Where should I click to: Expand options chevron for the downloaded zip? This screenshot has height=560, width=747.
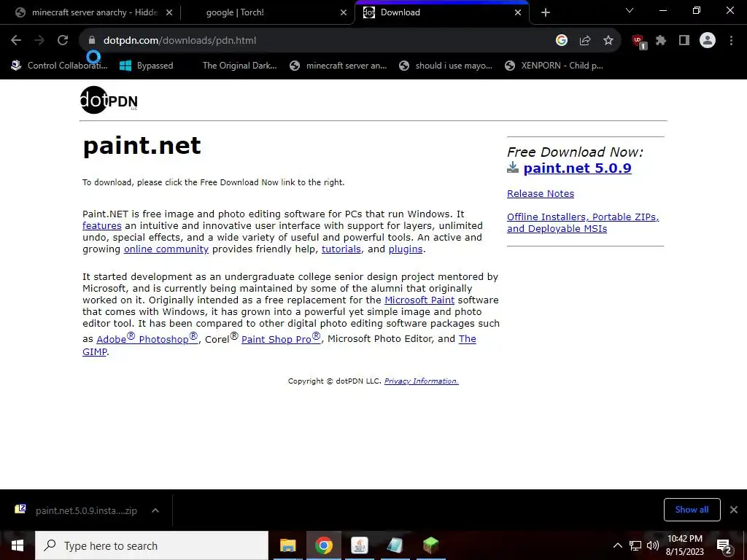[x=155, y=510]
